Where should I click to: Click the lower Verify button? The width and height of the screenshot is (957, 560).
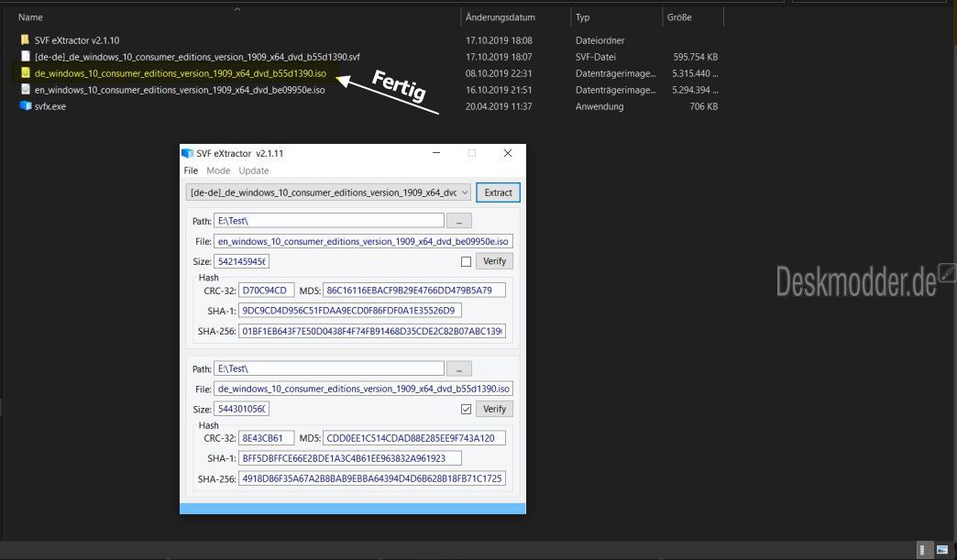(494, 409)
